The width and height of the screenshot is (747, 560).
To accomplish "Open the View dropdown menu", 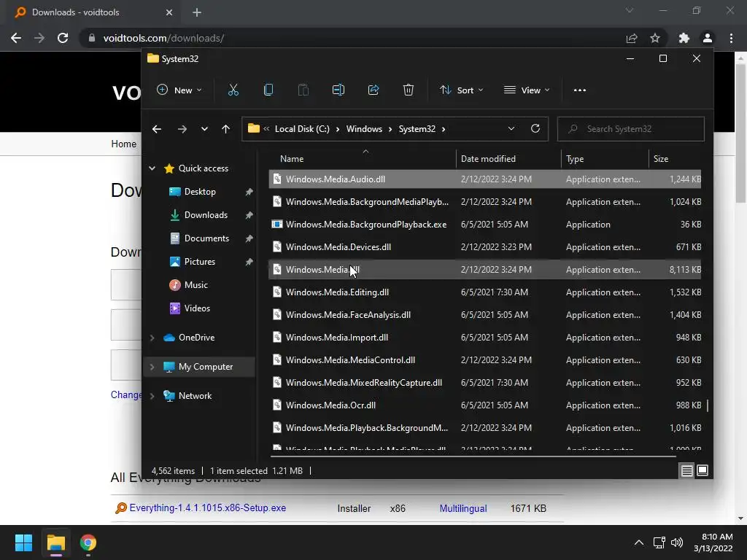I will pyautogui.click(x=527, y=90).
